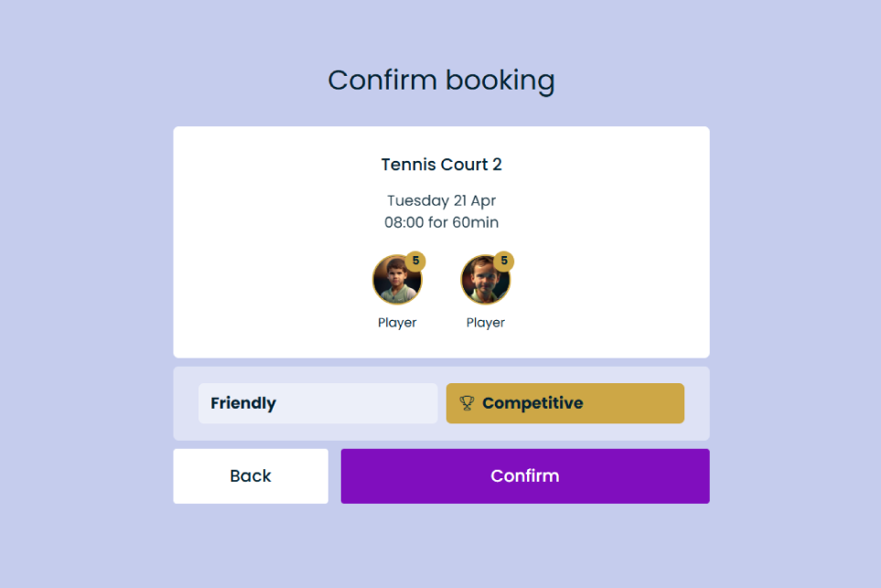Select the Friendly match type

click(x=317, y=403)
